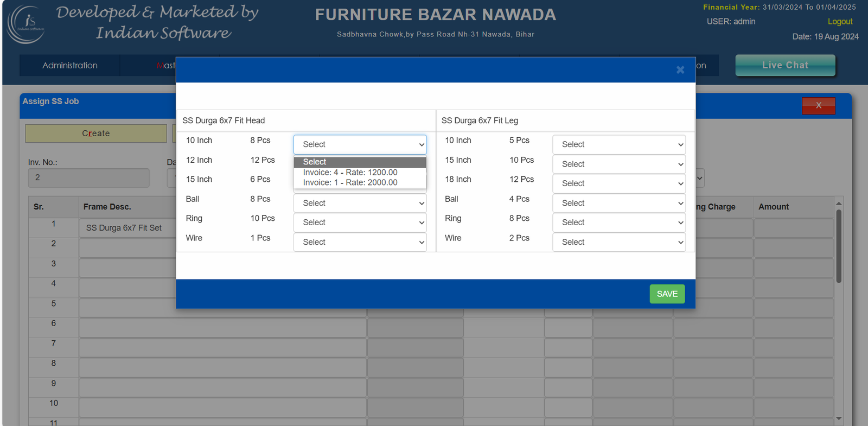Click the SS Durga 6x7 Fit Head heading
Viewport: 868px width, 426px height.
point(224,120)
